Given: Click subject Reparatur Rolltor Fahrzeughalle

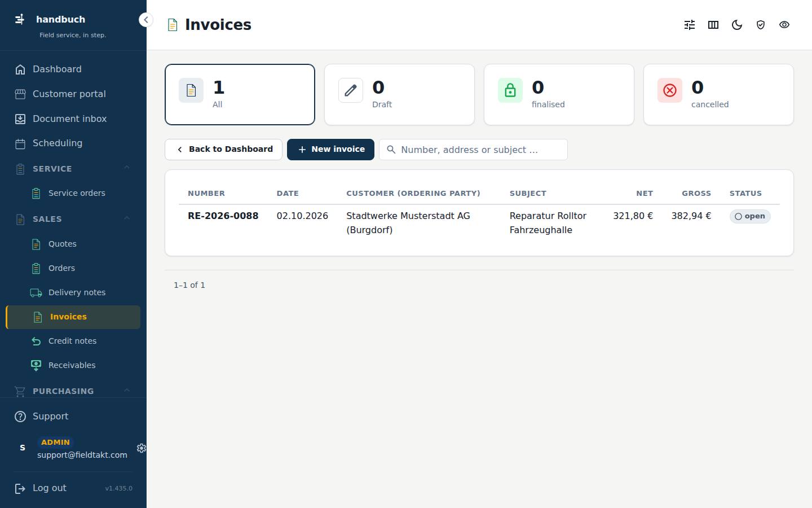Looking at the screenshot, I should [x=548, y=223].
